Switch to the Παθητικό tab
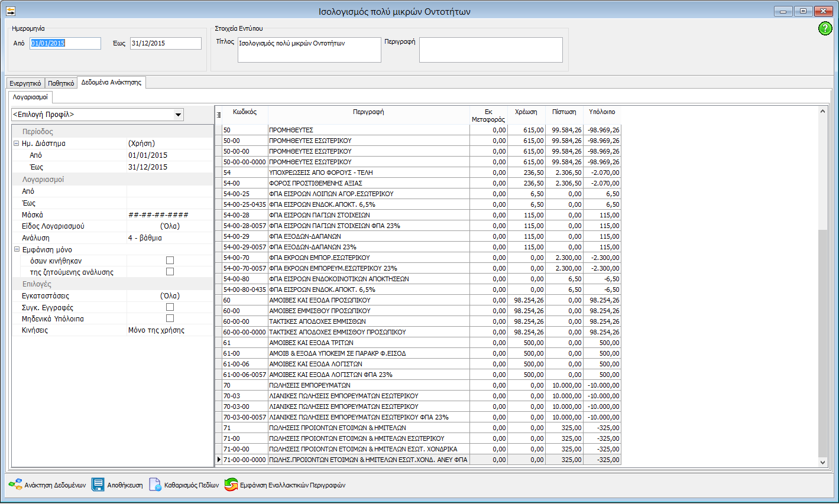 point(61,83)
